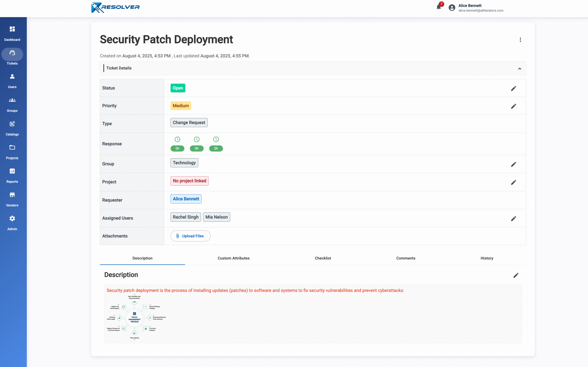Image resolution: width=588 pixels, height=367 pixels.
Task: Switch to the Checklist tab
Action: 323,258
